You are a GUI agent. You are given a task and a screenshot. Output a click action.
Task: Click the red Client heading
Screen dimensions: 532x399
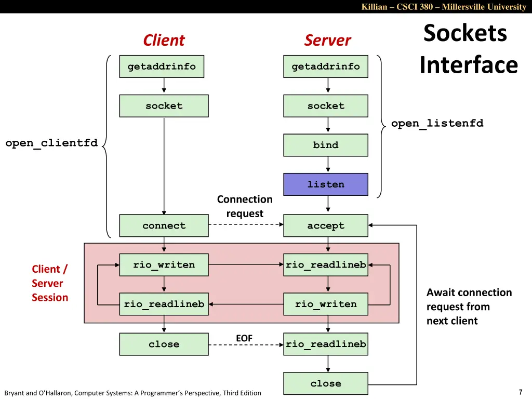(x=164, y=40)
